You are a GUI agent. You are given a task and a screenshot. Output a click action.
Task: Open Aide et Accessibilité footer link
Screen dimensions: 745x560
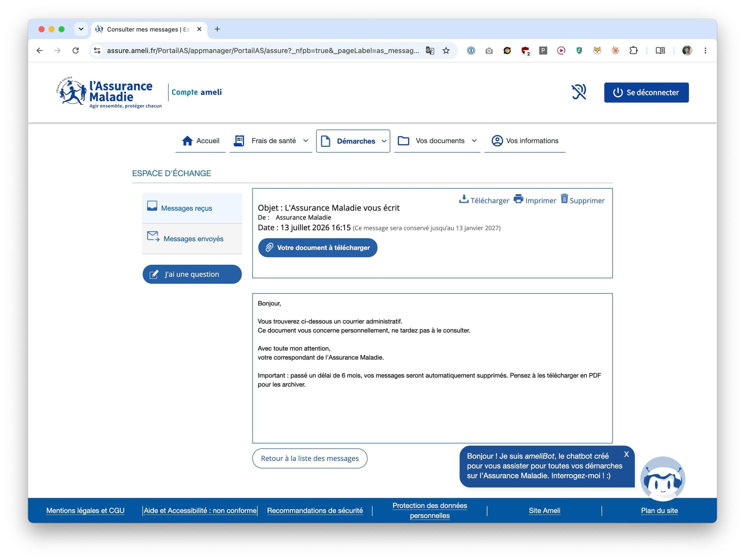[200, 511]
